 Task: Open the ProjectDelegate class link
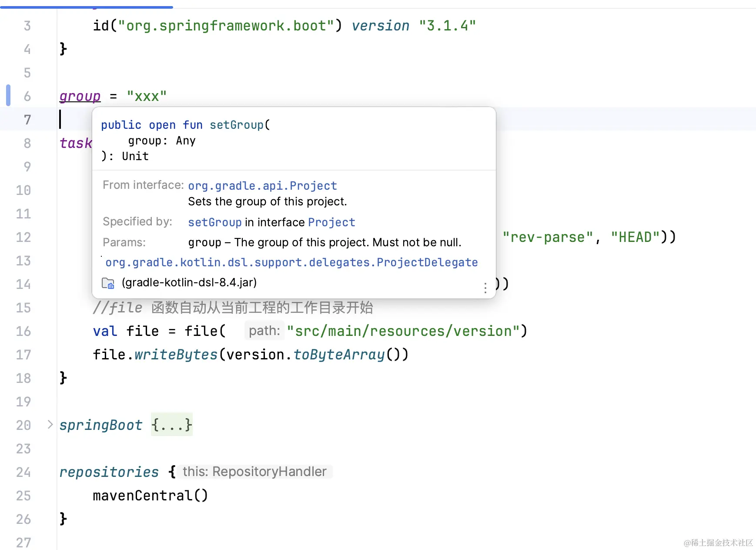click(x=291, y=262)
